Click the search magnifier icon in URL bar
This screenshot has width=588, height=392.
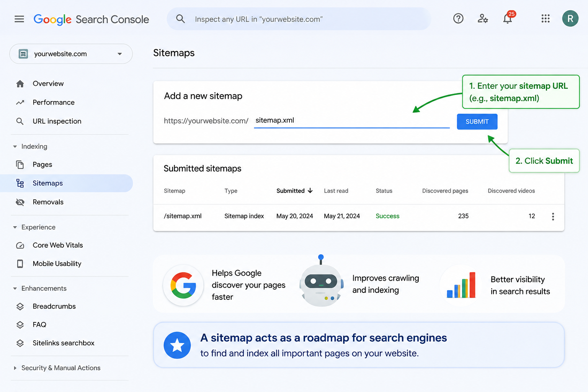point(180,19)
